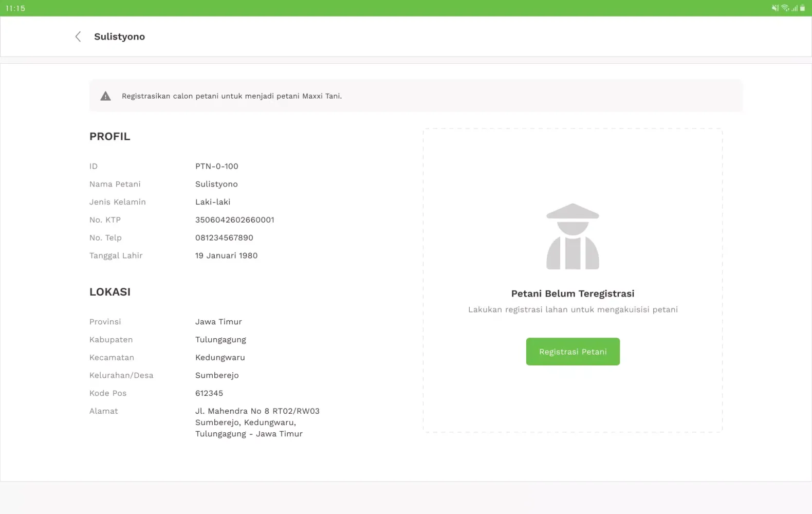The width and height of the screenshot is (812, 514).
Task: Click the Alamat field label
Action: (104, 411)
